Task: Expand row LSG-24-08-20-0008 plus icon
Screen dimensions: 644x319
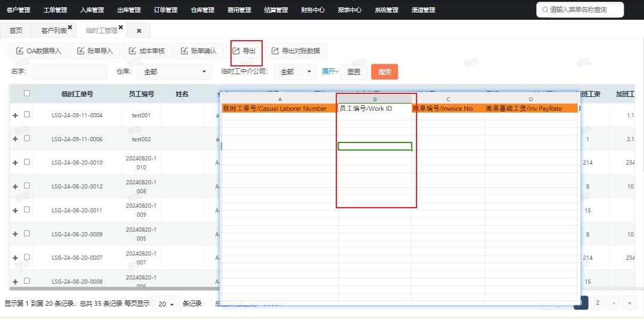Action: (15, 282)
